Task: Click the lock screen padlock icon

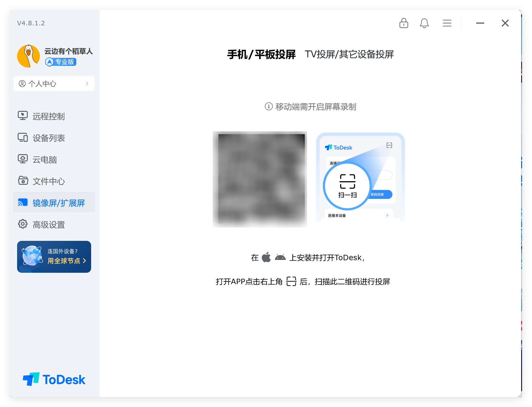Action: [404, 23]
